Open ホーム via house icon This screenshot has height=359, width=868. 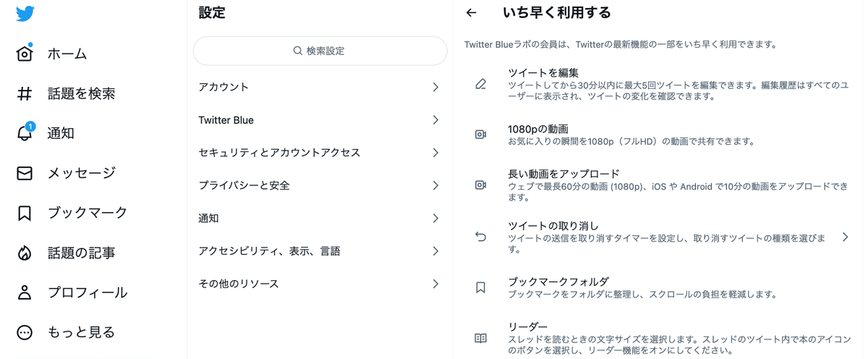[25, 54]
